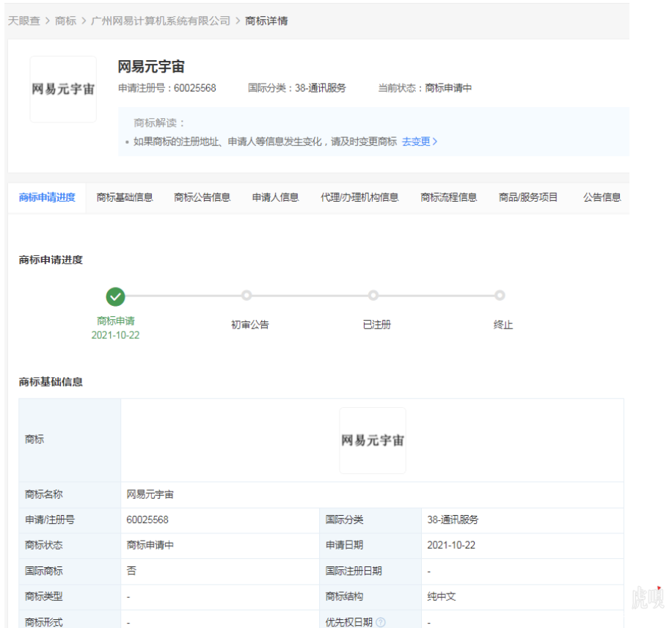The image size is (672, 628).
Task: Click the 去变更 link
Action: 419,142
